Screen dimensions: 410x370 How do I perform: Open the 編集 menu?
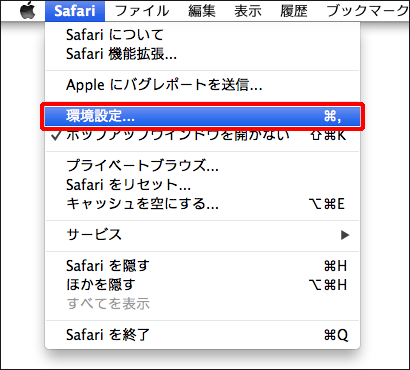point(201,11)
